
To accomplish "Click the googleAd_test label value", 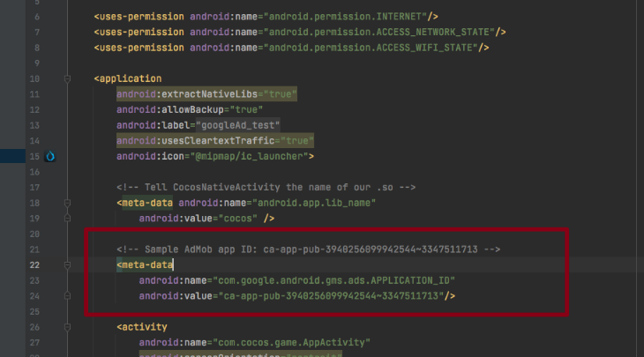I will pos(238,125).
